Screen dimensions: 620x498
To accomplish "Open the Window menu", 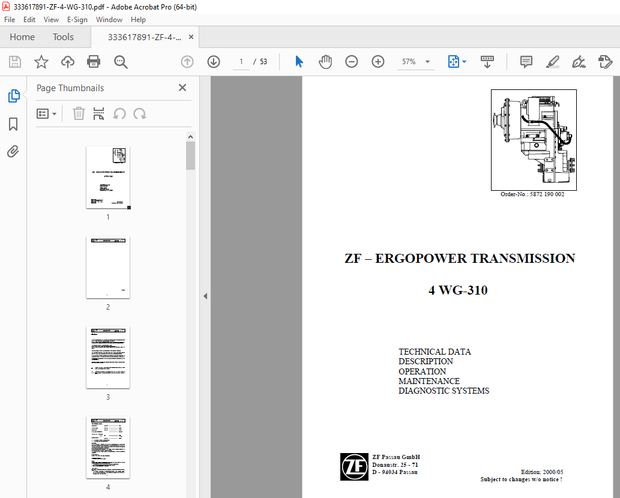I will pos(109,19).
